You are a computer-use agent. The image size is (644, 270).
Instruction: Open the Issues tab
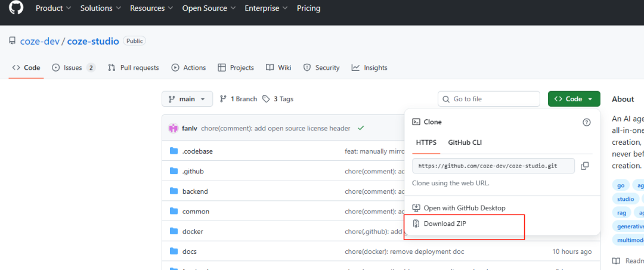pyautogui.click(x=73, y=68)
